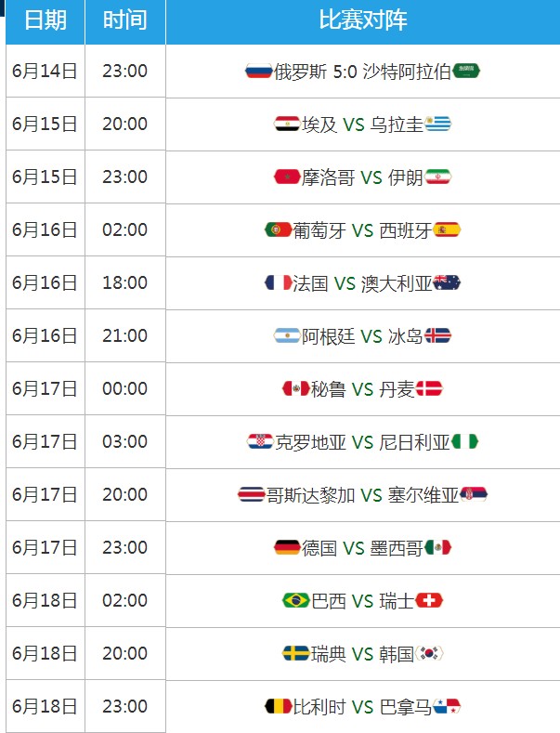The image size is (560, 733).
Task: Select the Croatia flag icon
Action: pyautogui.click(x=260, y=441)
